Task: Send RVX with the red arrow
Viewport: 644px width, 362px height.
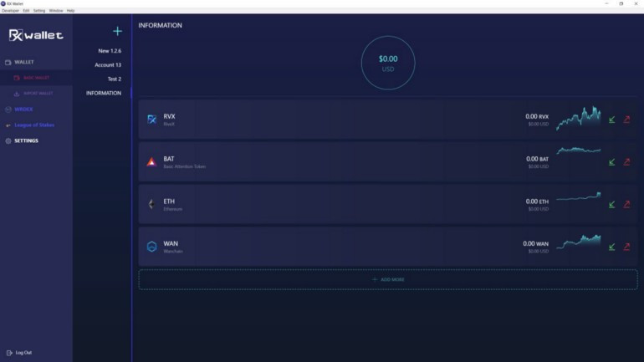Action: point(626,120)
